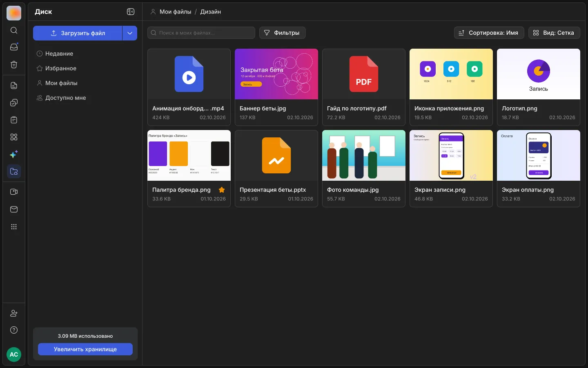
Task: Open the clipboard notes icon in rail
Action: point(14,120)
